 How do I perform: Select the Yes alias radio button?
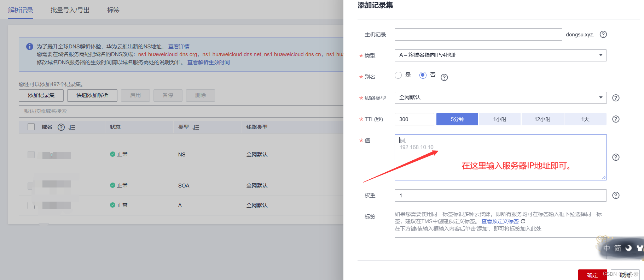(398, 75)
